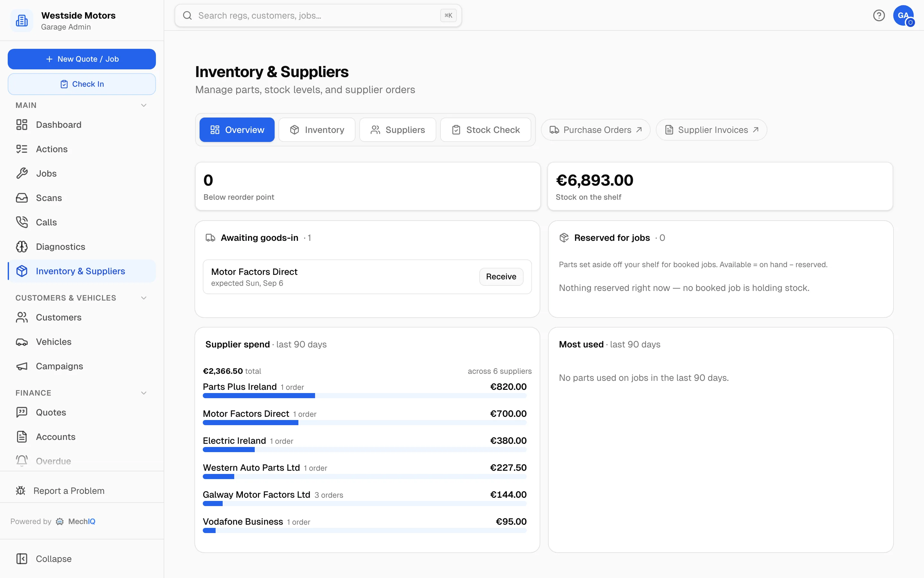This screenshot has width=924, height=578.
Task: Click the package icon beside Reserved for jobs
Action: click(x=564, y=238)
